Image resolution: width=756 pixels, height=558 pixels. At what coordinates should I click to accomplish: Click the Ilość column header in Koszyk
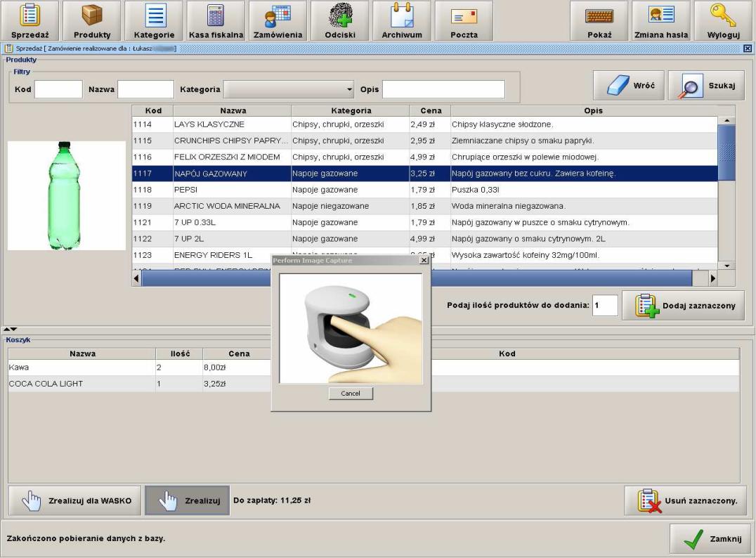coord(179,353)
